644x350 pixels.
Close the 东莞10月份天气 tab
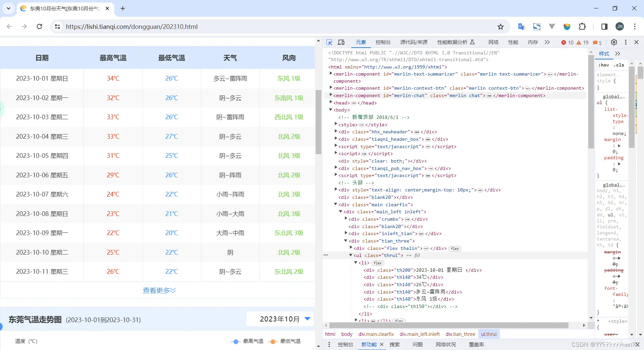pyautogui.click(x=107, y=8)
